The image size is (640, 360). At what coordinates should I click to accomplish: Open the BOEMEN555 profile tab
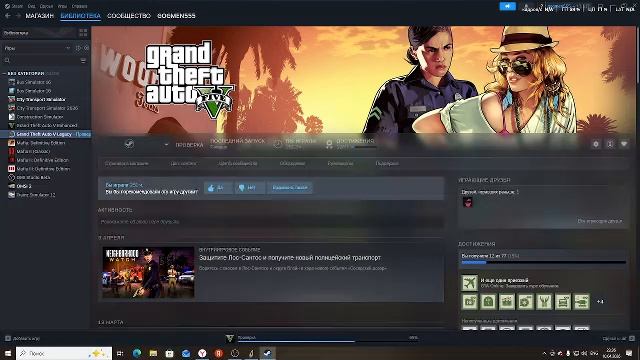[x=176, y=16]
